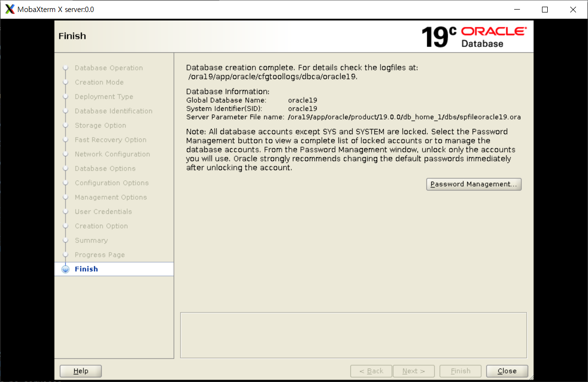Click the disabled Finish button
This screenshot has width=588, height=382.
[x=461, y=371]
